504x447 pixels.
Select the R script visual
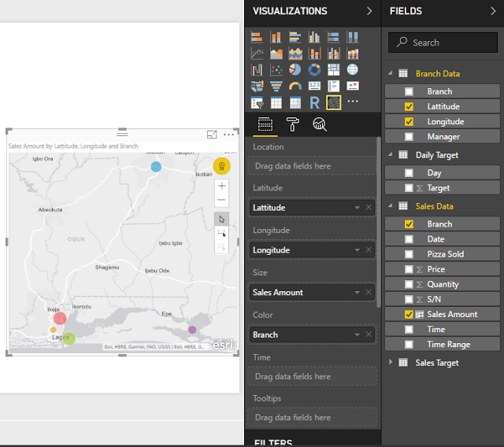314,103
